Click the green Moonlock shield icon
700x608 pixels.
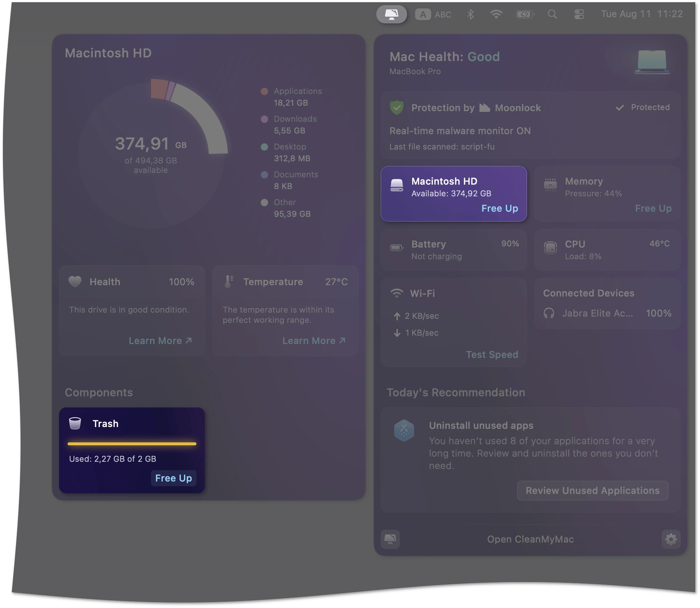[x=396, y=107]
